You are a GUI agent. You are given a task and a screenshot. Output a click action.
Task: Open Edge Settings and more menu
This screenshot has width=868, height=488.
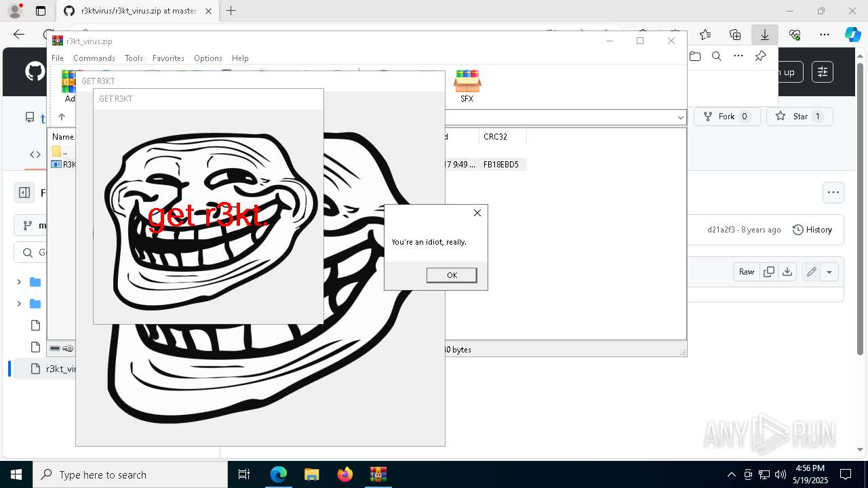(825, 35)
